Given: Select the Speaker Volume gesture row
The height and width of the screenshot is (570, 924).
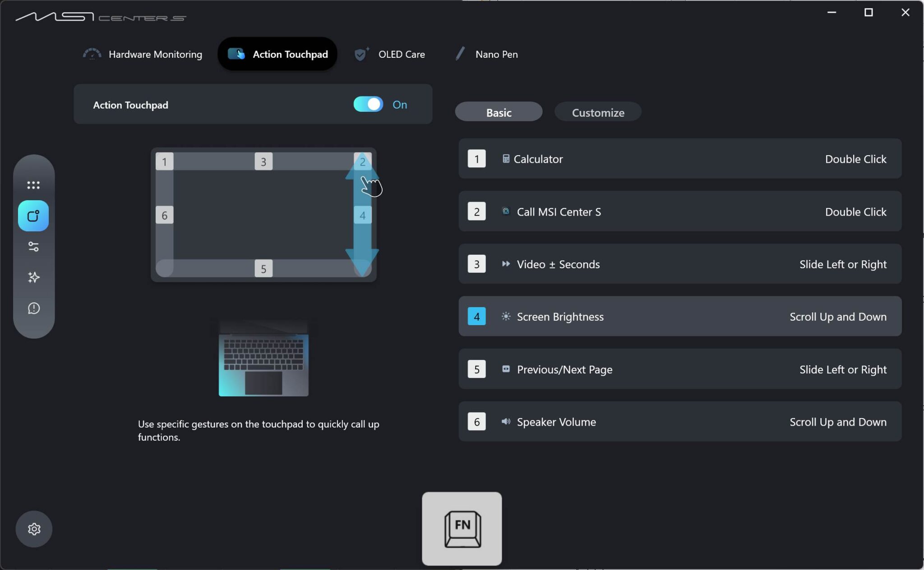Looking at the screenshot, I should click(679, 422).
